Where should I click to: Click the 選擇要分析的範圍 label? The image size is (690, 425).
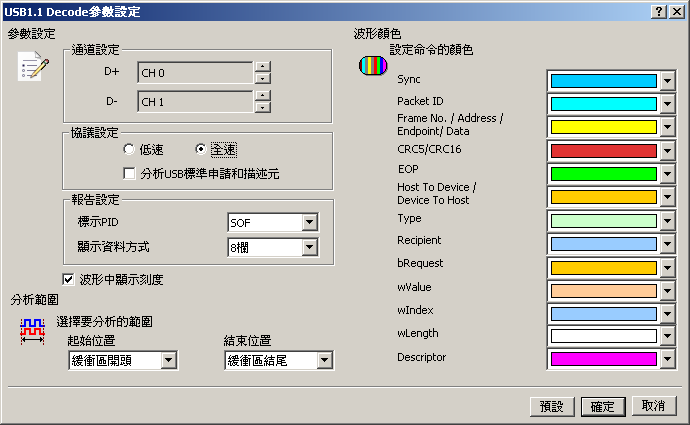(105, 322)
